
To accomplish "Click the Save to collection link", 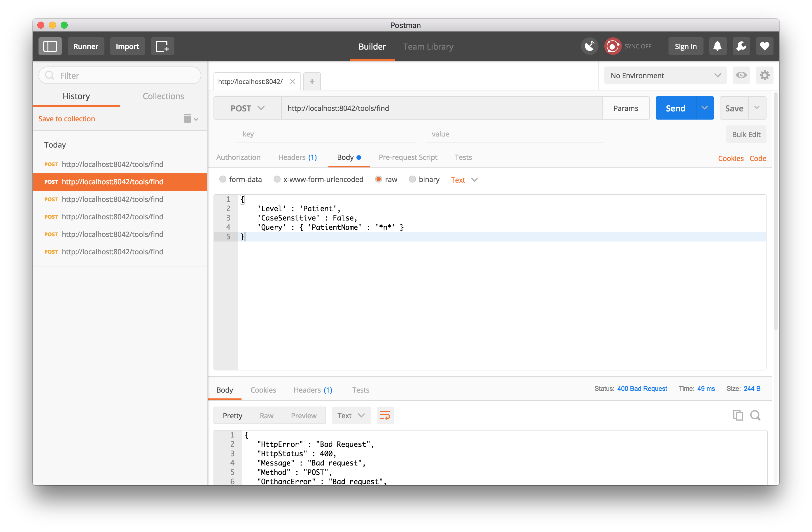I will pyautogui.click(x=66, y=118).
